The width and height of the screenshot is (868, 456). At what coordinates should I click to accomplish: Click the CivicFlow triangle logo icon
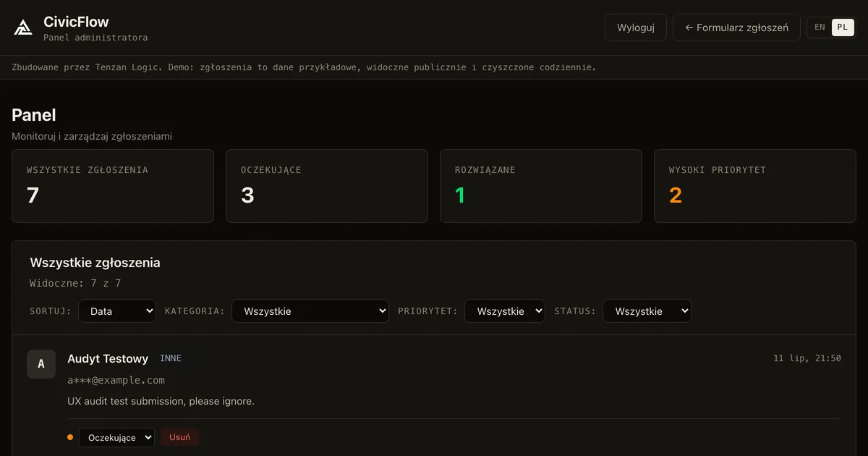23,28
